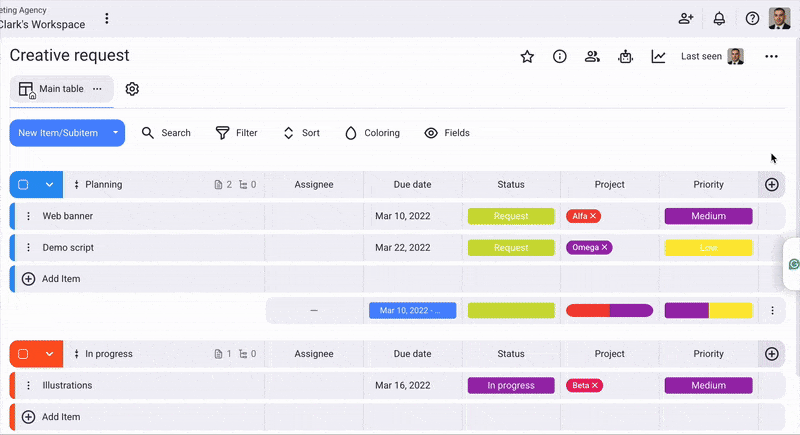Click the Medium priority label for Web banner

click(708, 216)
